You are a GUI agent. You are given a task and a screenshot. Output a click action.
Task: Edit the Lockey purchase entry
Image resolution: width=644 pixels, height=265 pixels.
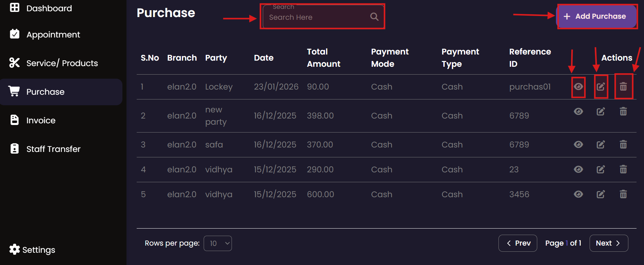[x=601, y=87]
